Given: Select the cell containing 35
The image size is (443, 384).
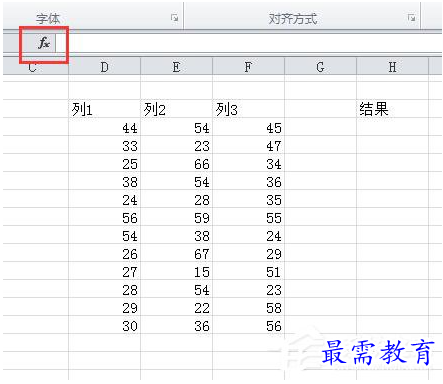Looking at the screenshot, I should (249, 199).
